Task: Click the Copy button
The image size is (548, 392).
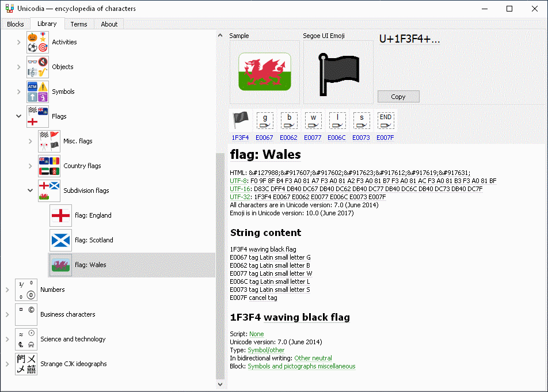Action: point(398,97)
